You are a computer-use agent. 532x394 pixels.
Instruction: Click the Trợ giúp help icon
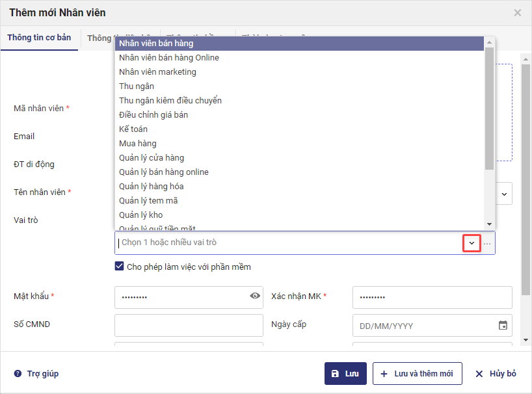click(18, 374)
